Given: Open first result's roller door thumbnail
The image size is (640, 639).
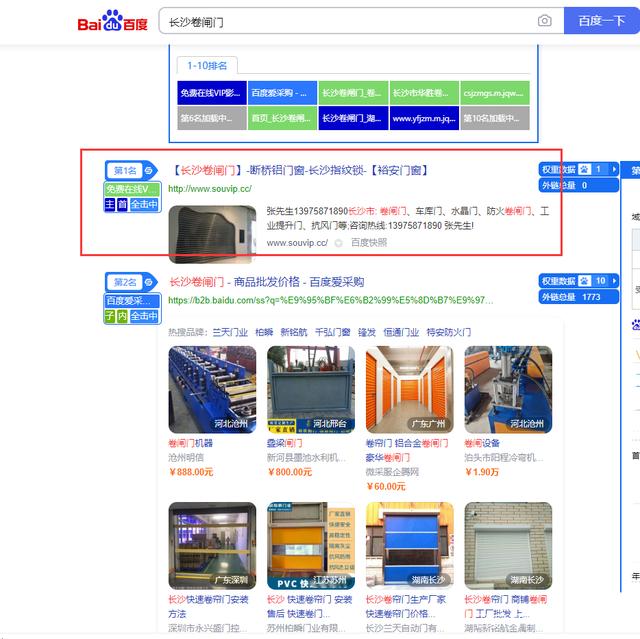Looking at the screenshot, I should [x=212, y=234].
